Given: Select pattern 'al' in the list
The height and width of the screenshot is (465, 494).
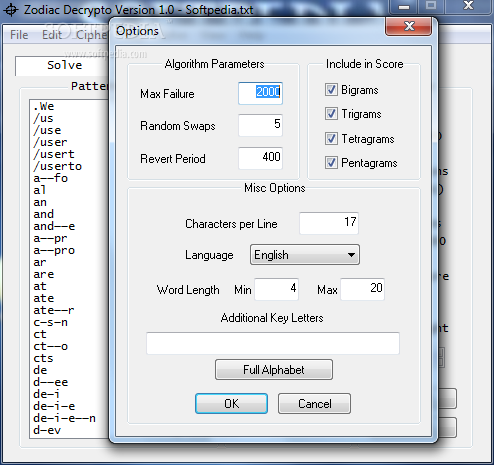Looking at the screenshot, I should pyautogui.click(x=40, y=190).
